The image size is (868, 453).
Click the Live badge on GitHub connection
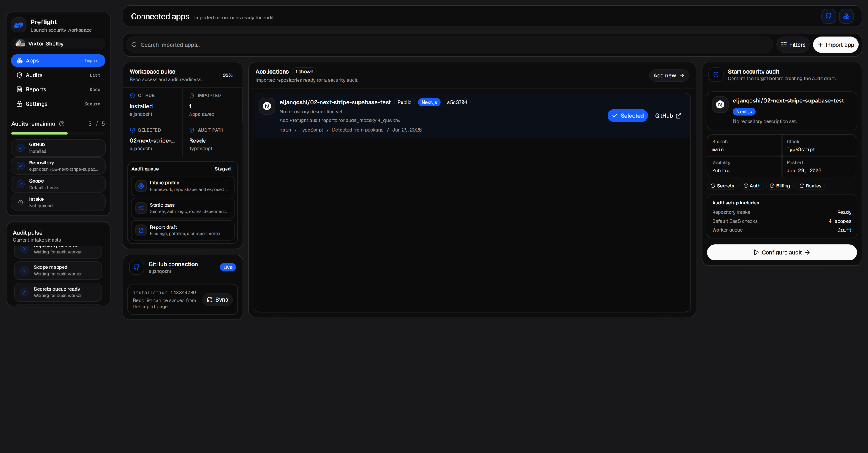(228, 267)
